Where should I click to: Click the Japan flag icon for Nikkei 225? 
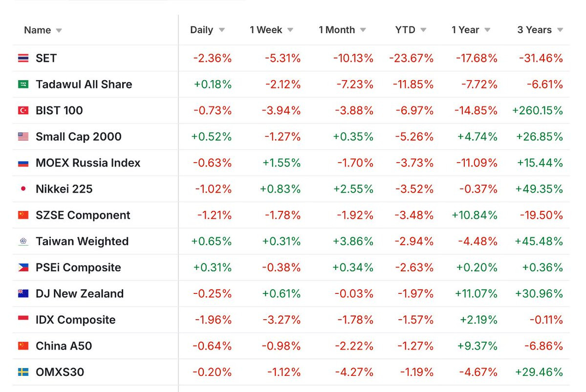tap(23, 189)
